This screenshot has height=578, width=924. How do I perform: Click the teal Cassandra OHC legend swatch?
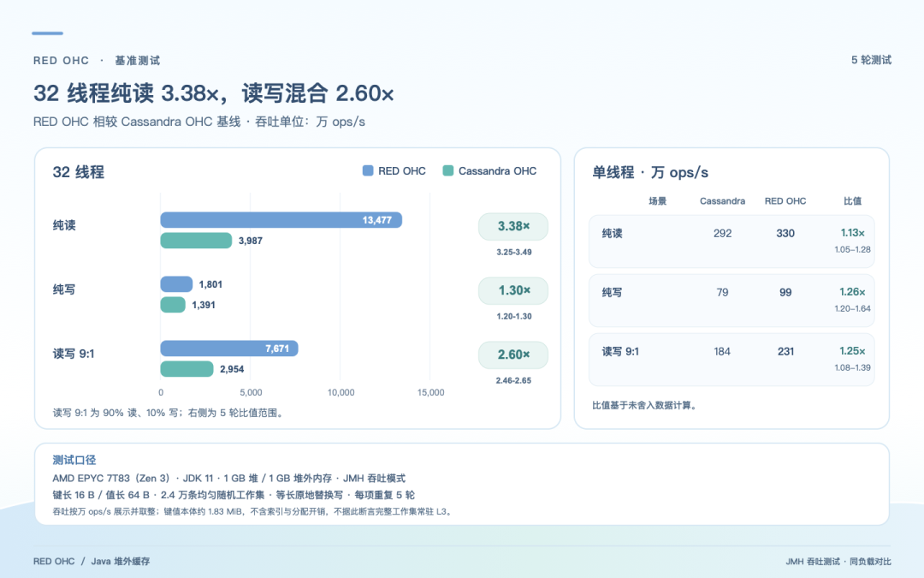click(x=447, y=171)
